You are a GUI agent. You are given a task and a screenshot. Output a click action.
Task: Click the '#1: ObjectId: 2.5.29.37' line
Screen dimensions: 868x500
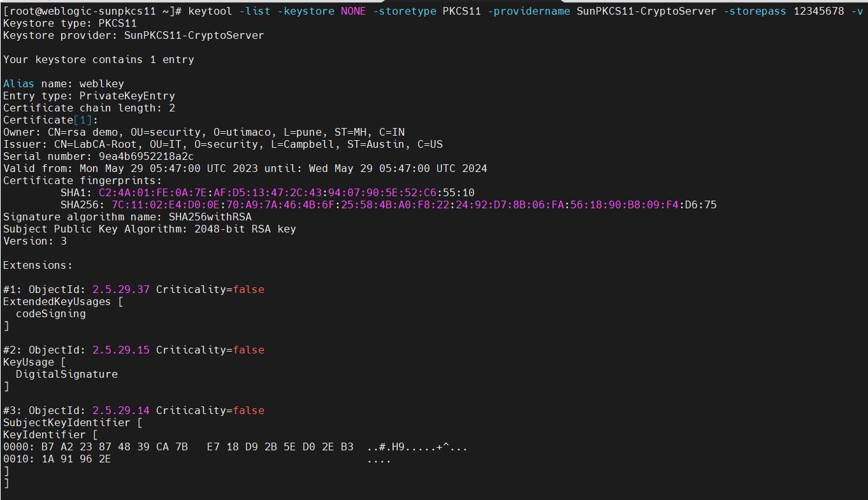point(134,289)
